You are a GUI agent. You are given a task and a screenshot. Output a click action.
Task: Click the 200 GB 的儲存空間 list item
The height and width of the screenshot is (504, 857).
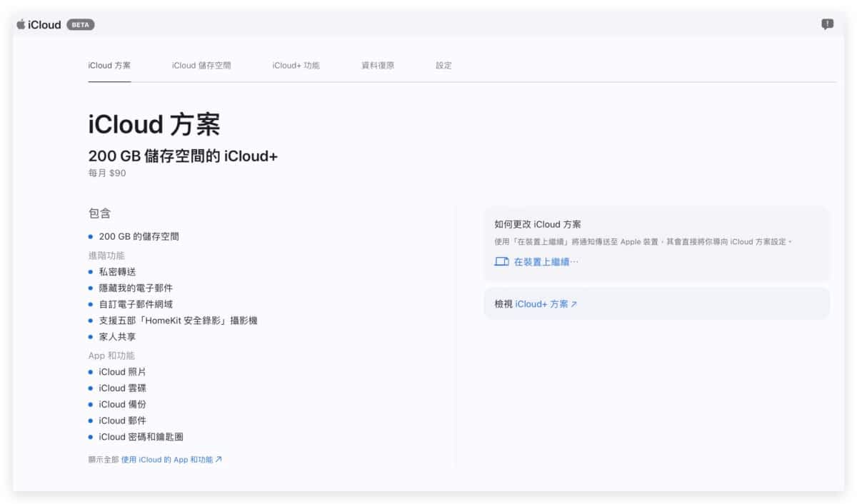tap(139, 236)
